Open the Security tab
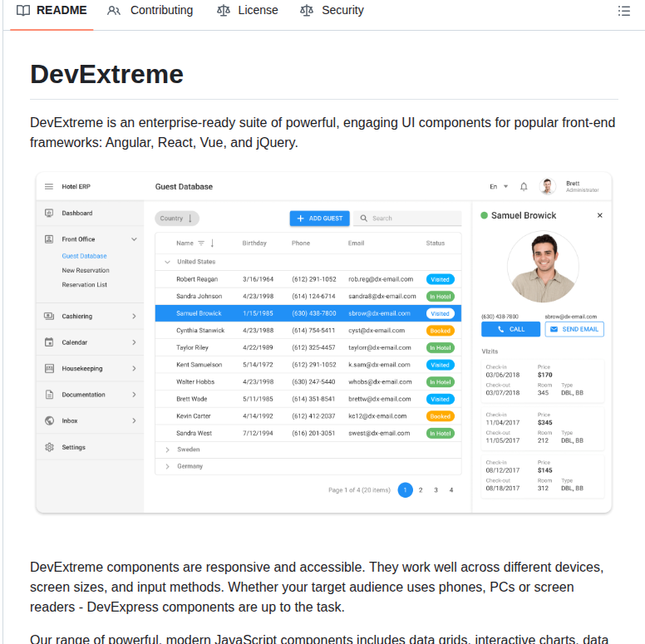 pyautogui.click(x=332, y=10)
